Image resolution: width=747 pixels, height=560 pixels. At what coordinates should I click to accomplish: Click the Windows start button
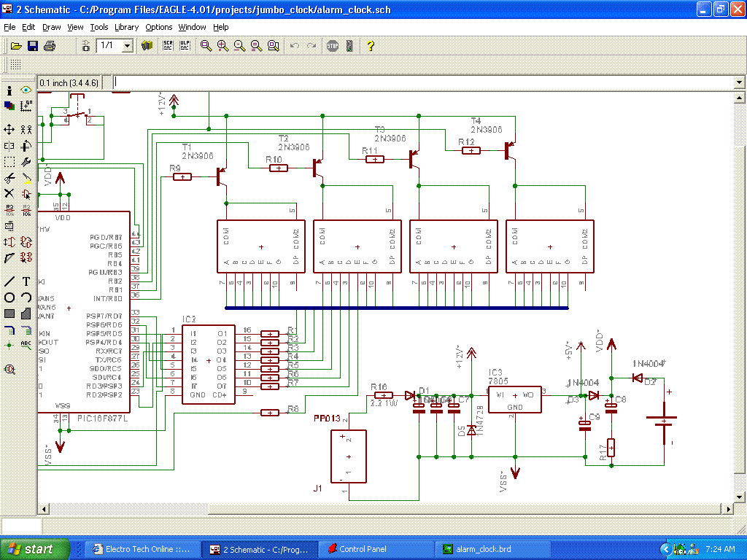35,549
